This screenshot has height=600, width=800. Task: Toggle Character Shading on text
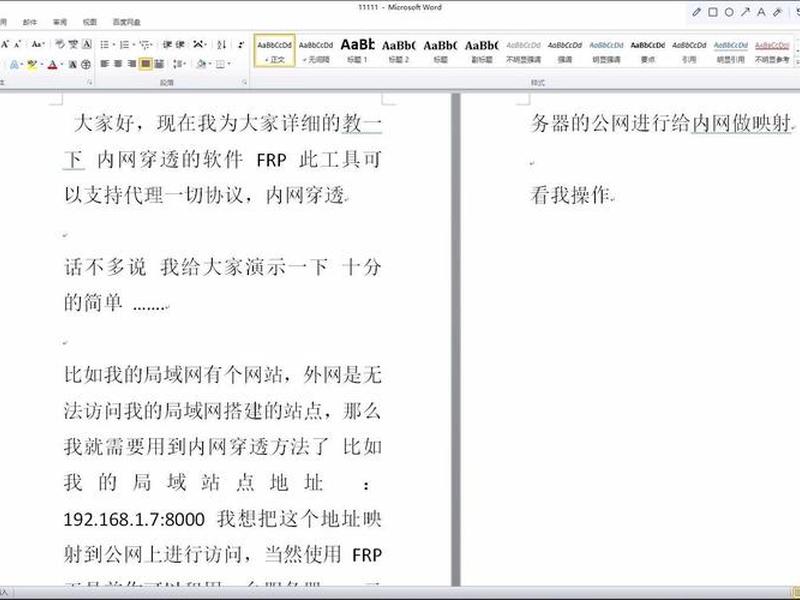72,65
